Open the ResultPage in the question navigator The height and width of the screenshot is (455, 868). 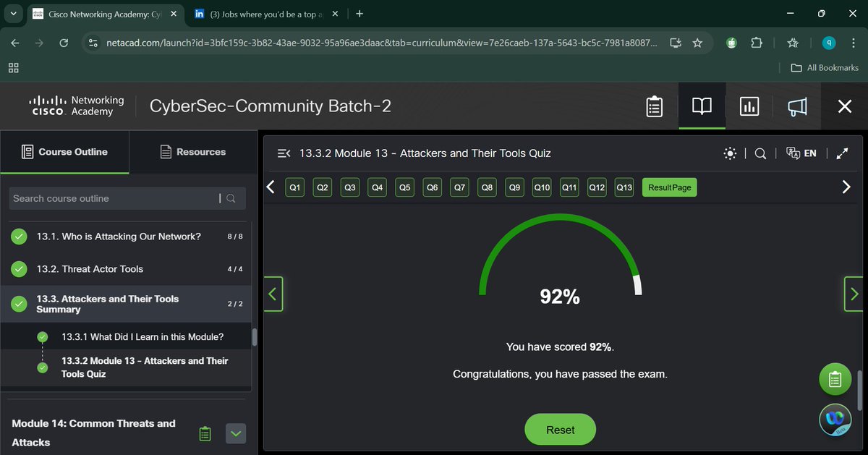669,187
